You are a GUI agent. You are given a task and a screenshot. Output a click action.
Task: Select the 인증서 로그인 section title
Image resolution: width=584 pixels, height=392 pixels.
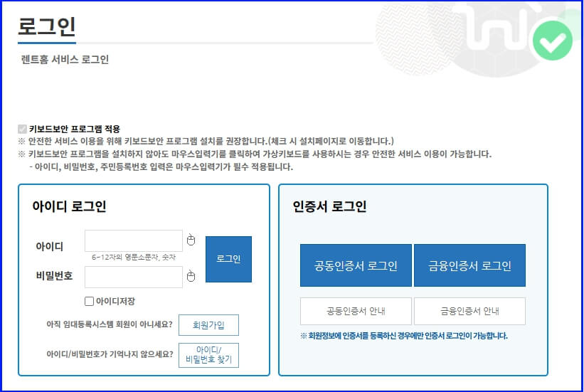pos(329,206)
